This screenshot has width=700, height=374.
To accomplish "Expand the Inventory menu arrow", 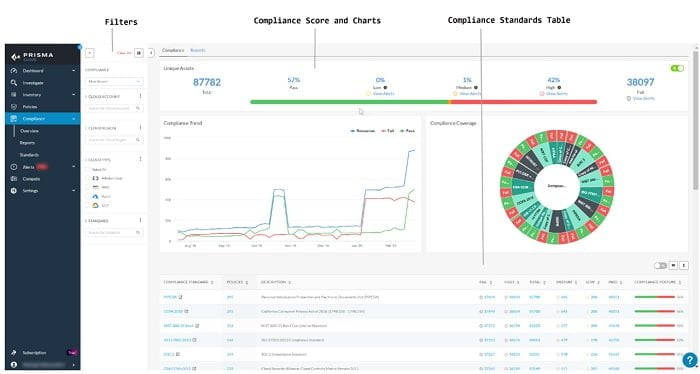I will click(x=74, y=95).
